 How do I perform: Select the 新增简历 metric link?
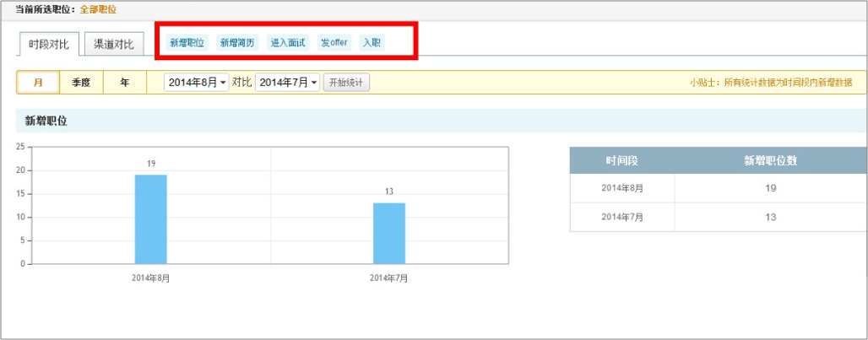tap(236, 42)
